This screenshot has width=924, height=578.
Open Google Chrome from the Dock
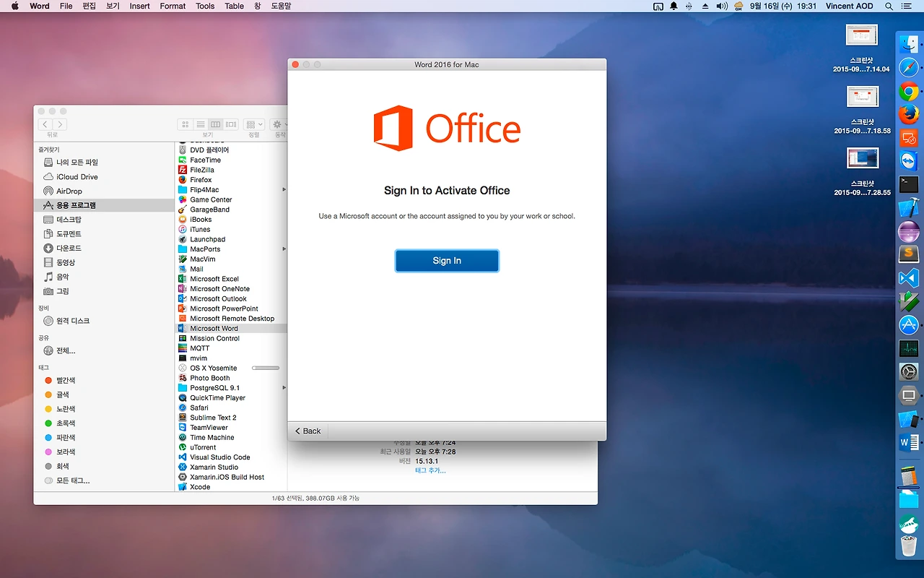[x=909, y=91]
